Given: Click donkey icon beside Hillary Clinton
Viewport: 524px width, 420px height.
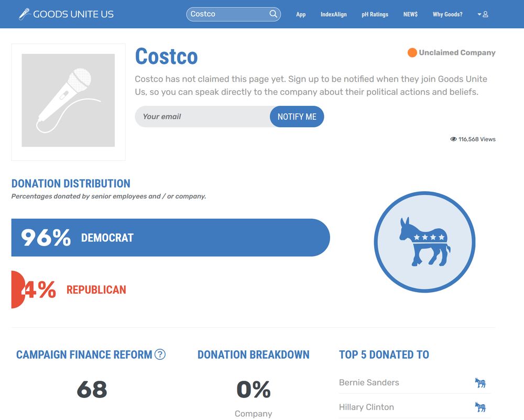Looking at the screenshot, I should [x=480, y=407].
